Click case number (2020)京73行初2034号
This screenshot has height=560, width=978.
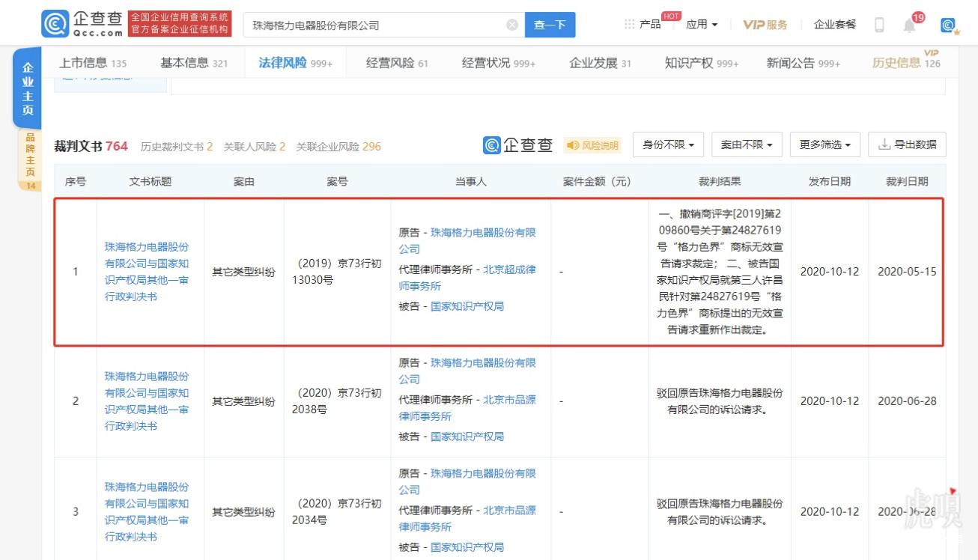click(x=337, y=512)
